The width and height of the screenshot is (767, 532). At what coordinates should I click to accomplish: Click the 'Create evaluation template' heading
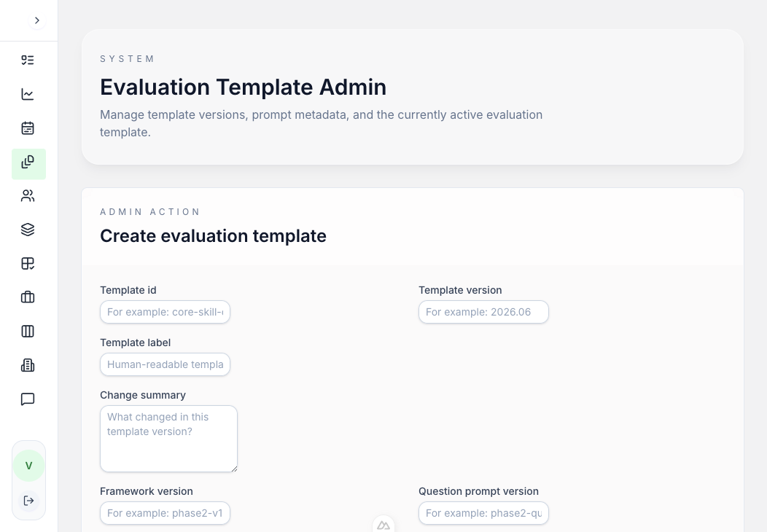click(214, 236)
